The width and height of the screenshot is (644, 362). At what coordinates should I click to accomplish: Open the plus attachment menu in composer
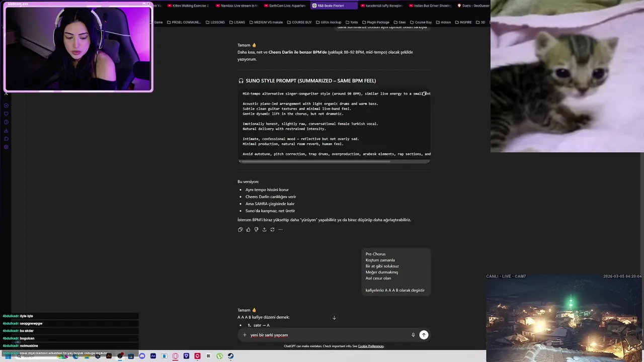click(245, 335)
